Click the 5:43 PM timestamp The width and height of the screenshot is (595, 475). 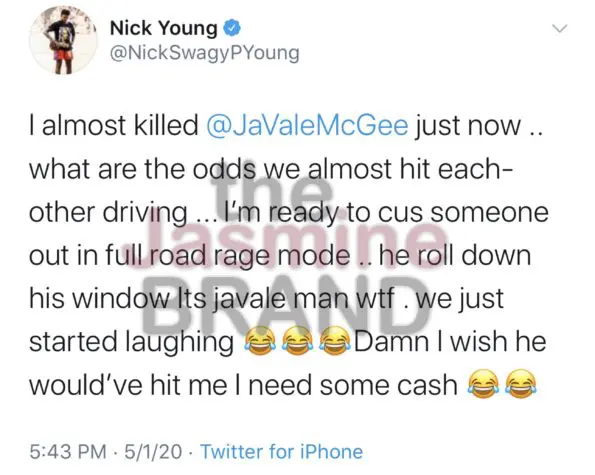point(68,451)
